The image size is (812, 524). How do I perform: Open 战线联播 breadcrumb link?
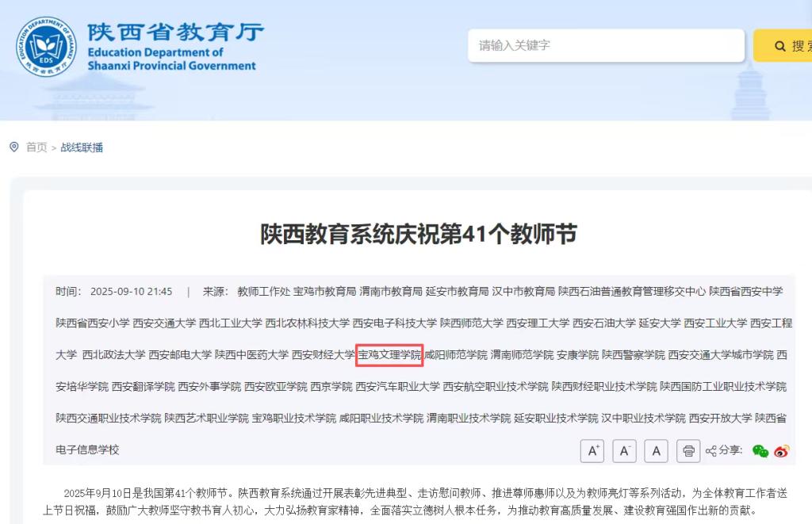pyautogui.click(x=82, y=147)
